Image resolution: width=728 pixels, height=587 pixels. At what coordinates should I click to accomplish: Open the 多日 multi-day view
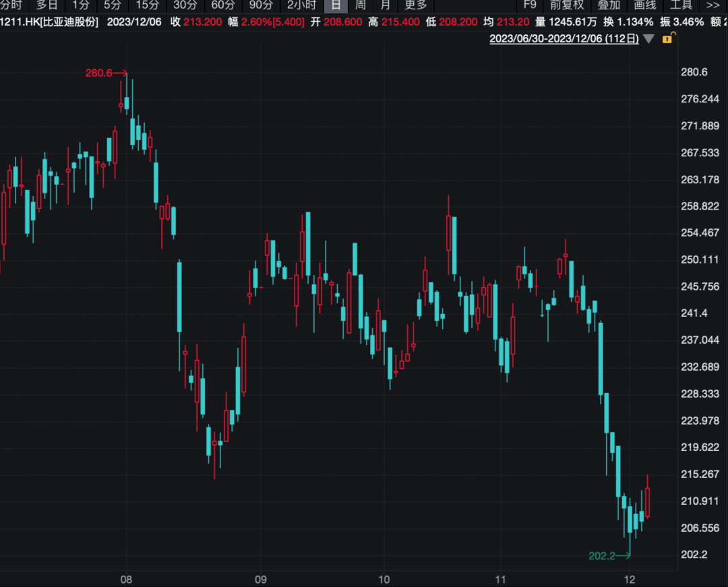point(47,5)
